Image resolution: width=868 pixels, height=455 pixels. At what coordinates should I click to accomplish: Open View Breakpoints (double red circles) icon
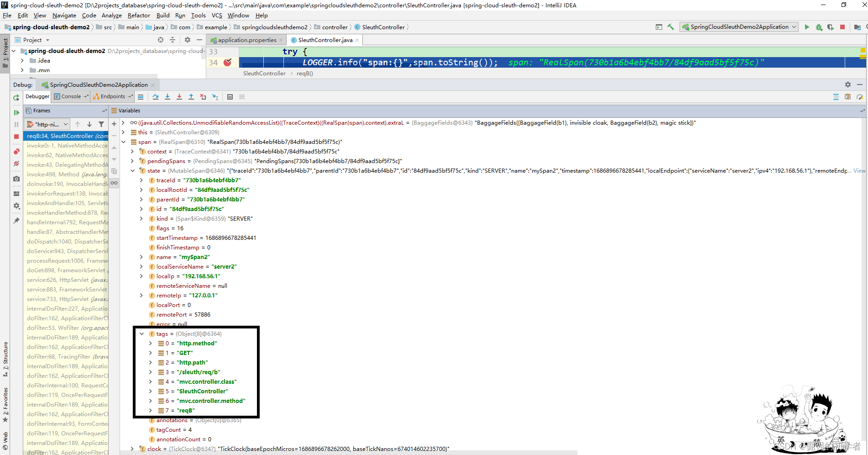(16, 151)
